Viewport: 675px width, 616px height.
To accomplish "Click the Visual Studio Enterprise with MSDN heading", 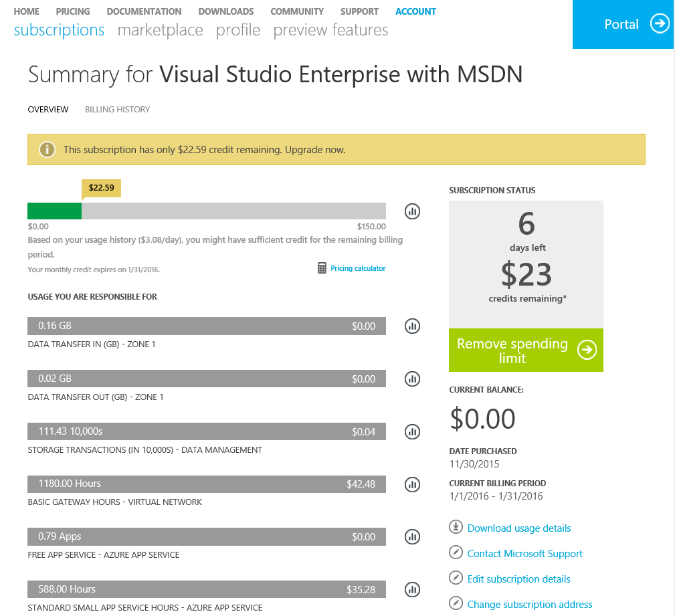I will (x=341, y=74).
